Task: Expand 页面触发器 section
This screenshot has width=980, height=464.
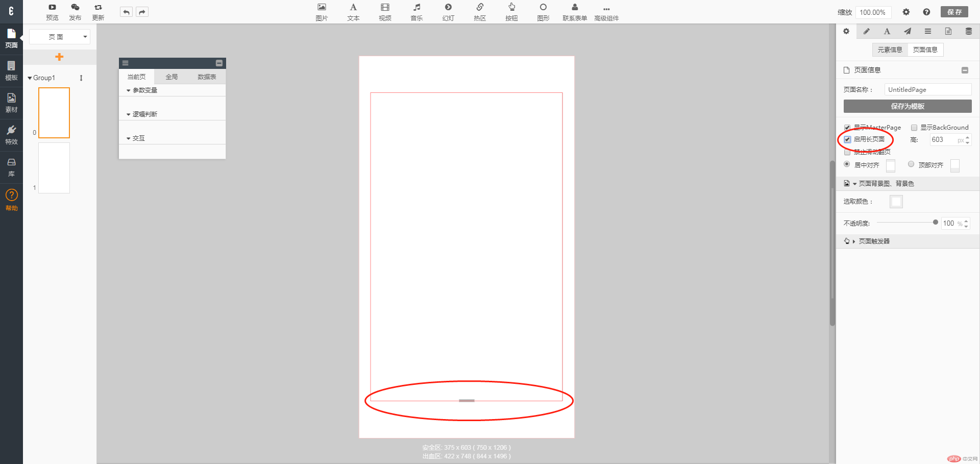Action: click(853, 241)
